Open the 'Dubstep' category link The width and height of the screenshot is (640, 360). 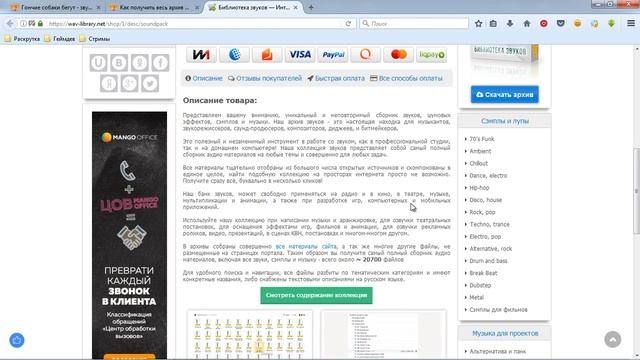480,285
